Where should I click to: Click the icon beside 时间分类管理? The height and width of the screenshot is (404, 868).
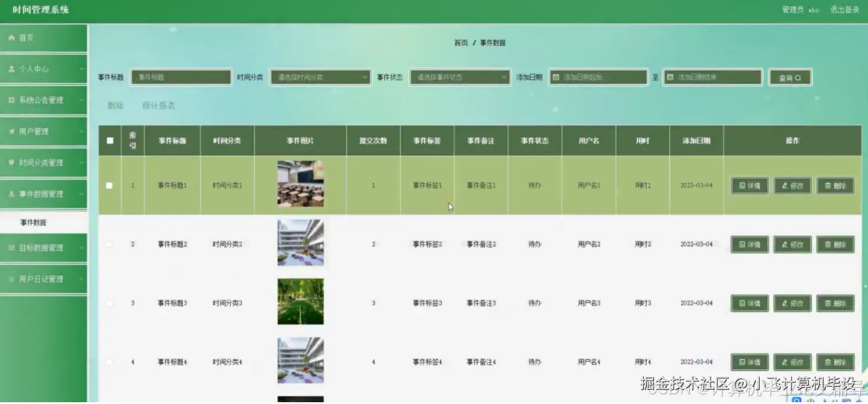(11, 163)
